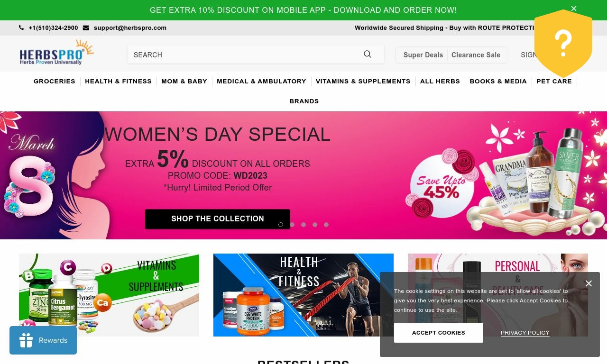Email support@herbspro.com from the top bar
This screenshot has height=364, width=607.
click(x=130, y=28)
